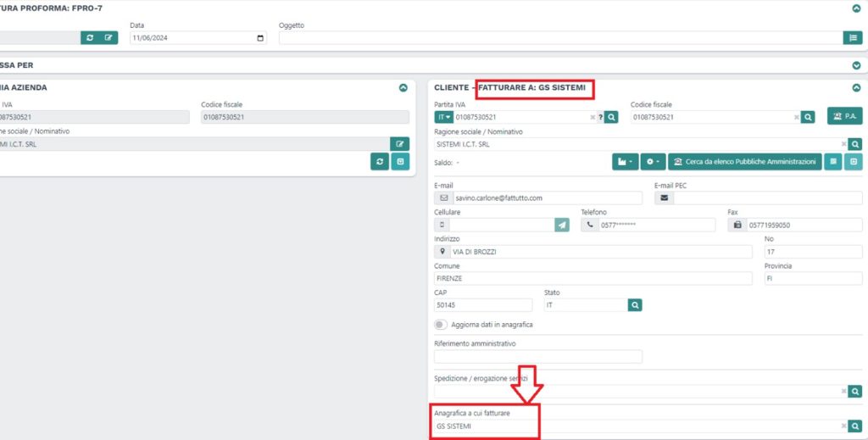Viewport: 868px width, 440px height.
Task: Click the P.A. button
Action: [844, 116]
